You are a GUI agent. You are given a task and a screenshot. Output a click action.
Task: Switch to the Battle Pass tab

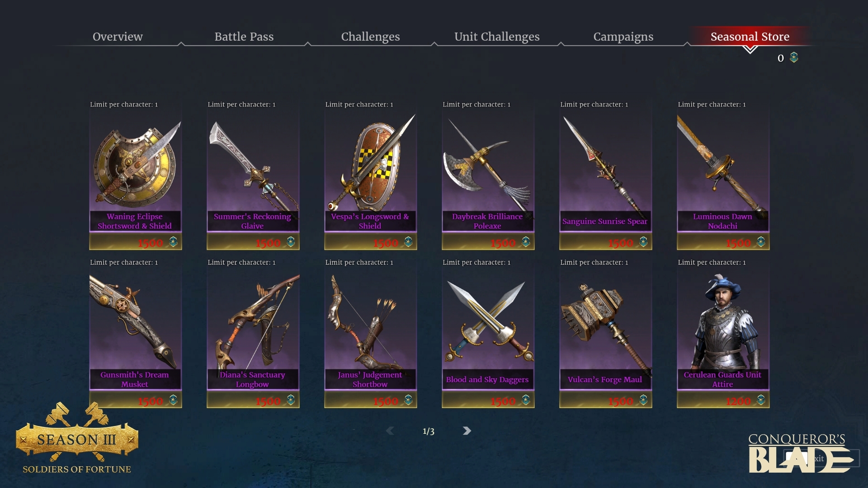point(244,37)
